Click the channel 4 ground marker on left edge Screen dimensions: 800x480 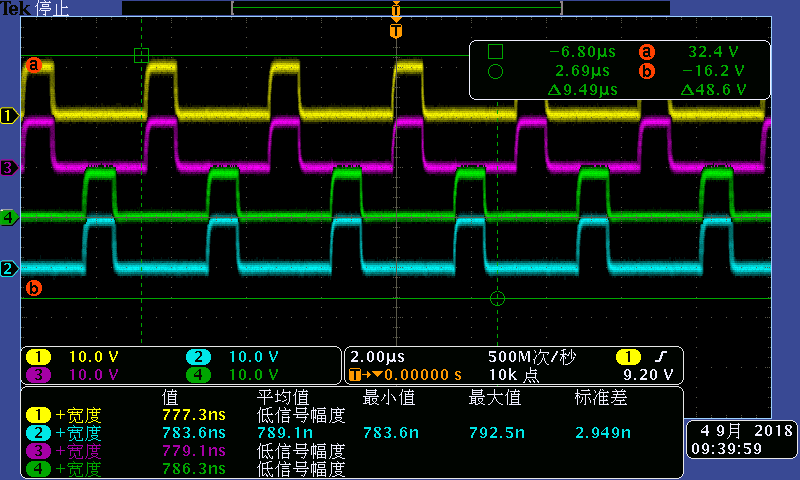(x=9, y=217)
